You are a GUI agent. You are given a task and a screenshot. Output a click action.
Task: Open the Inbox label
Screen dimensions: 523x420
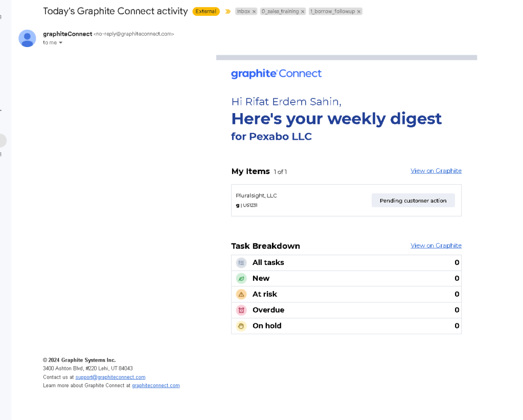click(x=243, y=11)
